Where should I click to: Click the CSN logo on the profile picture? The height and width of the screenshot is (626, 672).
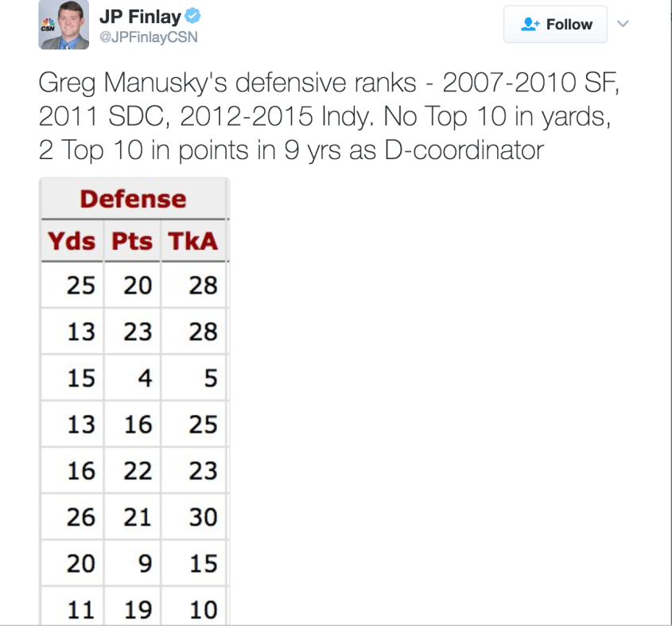[48, 29]
